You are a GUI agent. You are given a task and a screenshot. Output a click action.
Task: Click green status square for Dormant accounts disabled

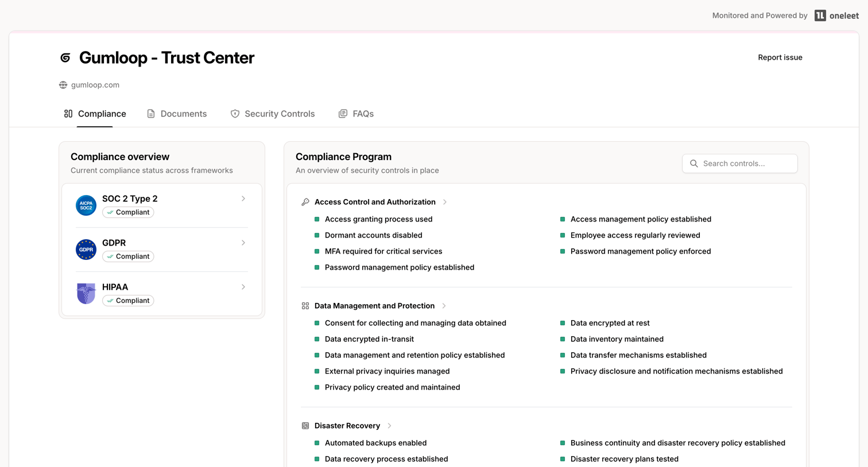tap(317, 235)
